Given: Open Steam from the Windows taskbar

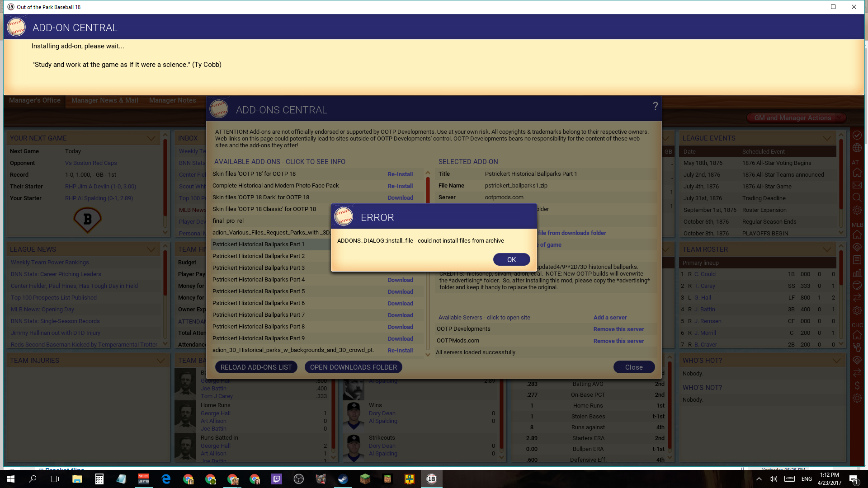Looking at the screenshot, I should [x=343, y=479].
